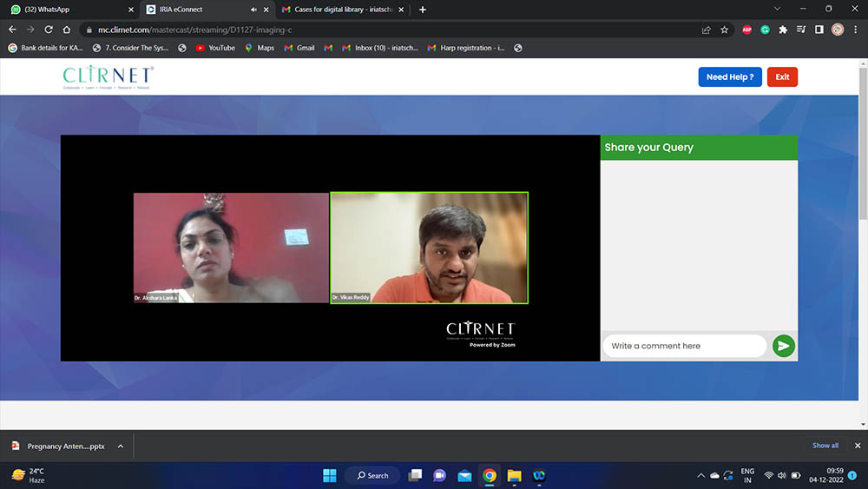Open File Explorer on taskbar
Screen dimensions: 868x489
coord(514,476)
